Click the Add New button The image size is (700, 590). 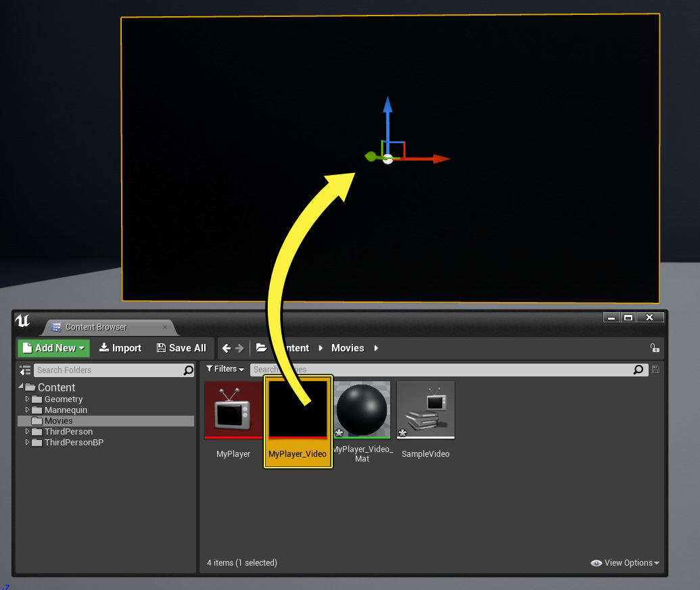53,348
